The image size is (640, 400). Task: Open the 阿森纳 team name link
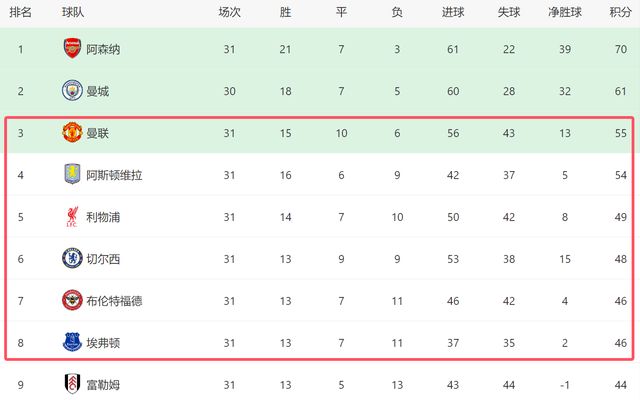[104, 49]
